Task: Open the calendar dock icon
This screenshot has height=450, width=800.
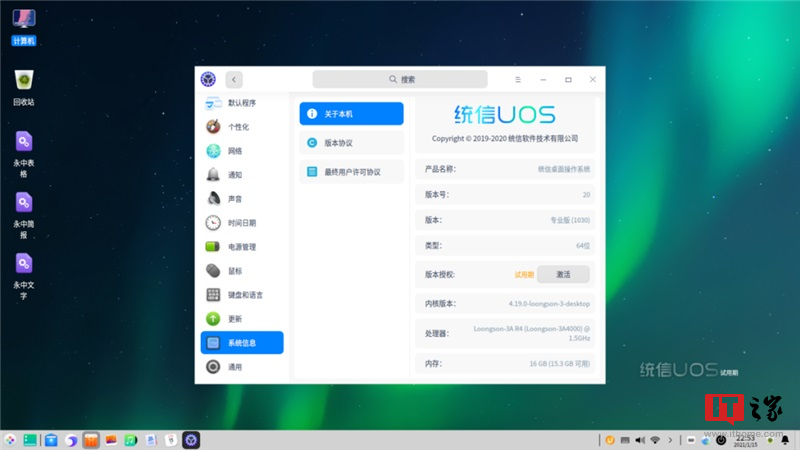Action: (171, 440)
